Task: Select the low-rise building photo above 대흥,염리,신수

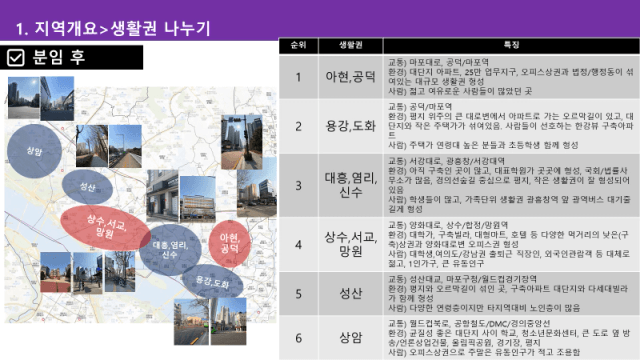Action: (198, 199)
